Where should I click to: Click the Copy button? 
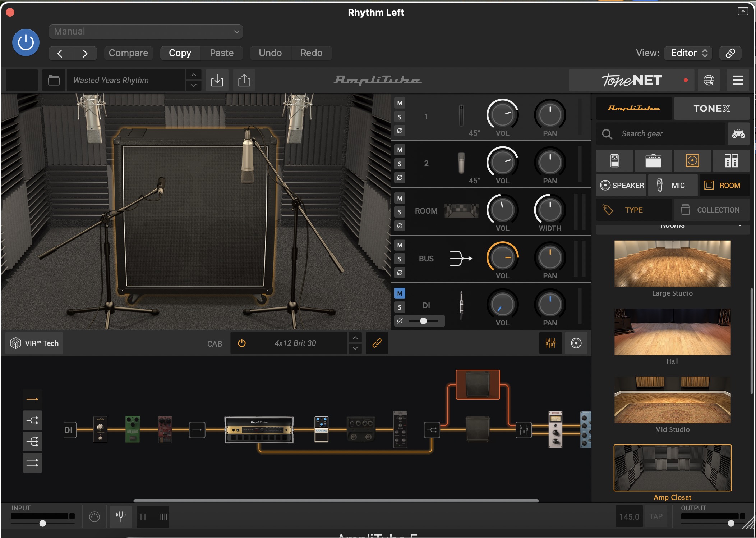[180, 53]
